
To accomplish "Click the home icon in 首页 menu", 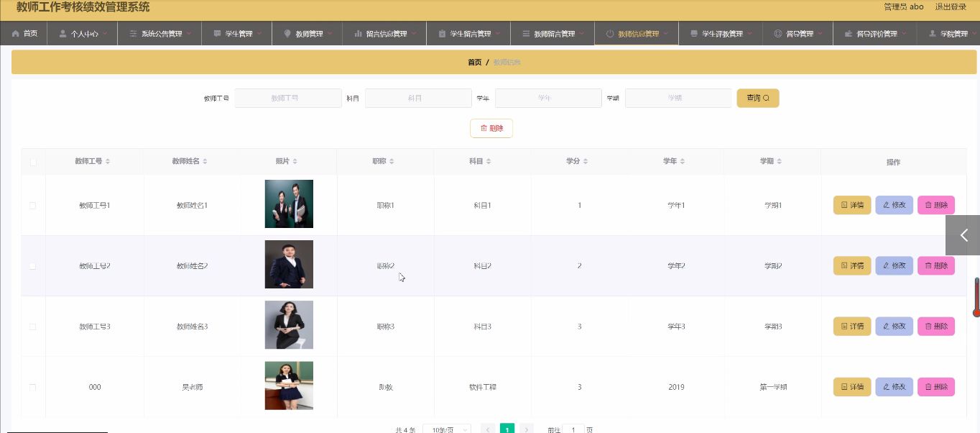I will (15, 33).
